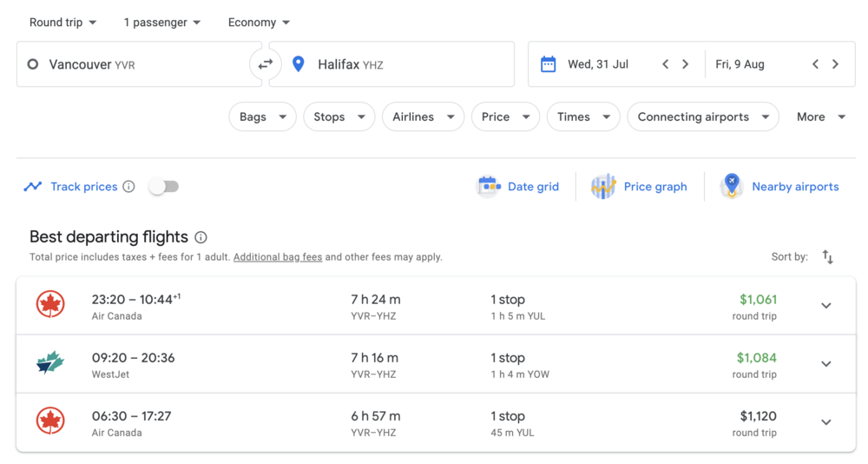Open the Price graph
This screenshot has height=464, width=868.
639,187
